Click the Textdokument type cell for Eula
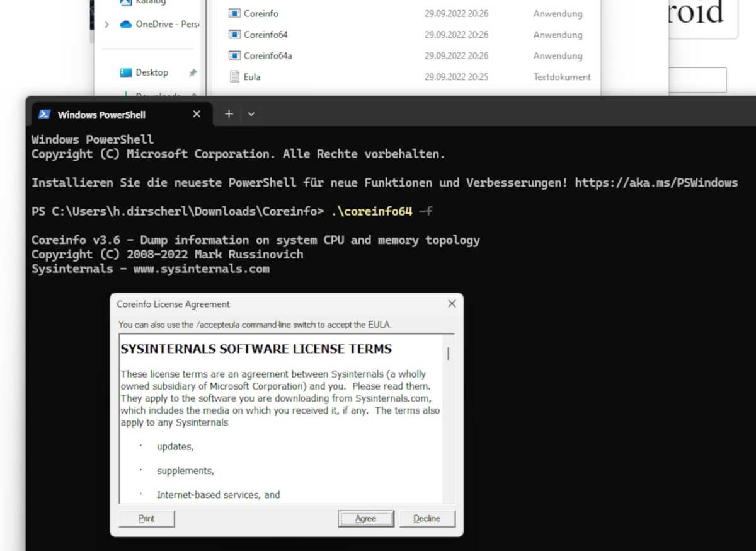This screenshot has height=551, width=756. point(562,77)
